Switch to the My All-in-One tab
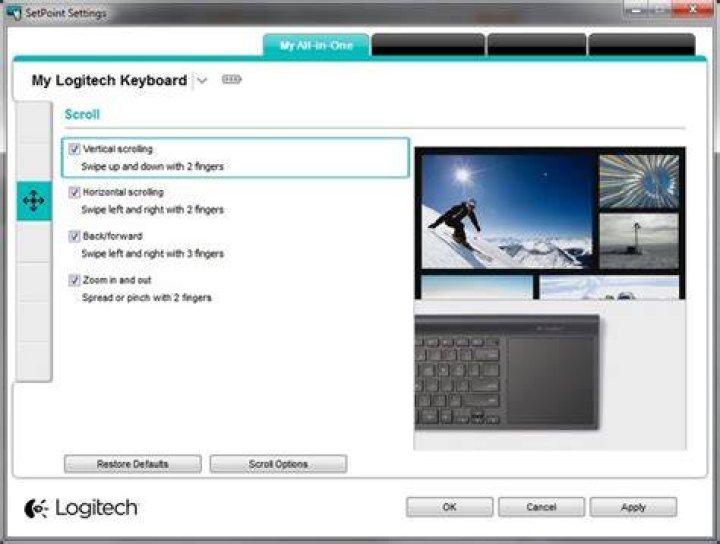The width and height of the screenshot is (720, 544). click(316, 45)
